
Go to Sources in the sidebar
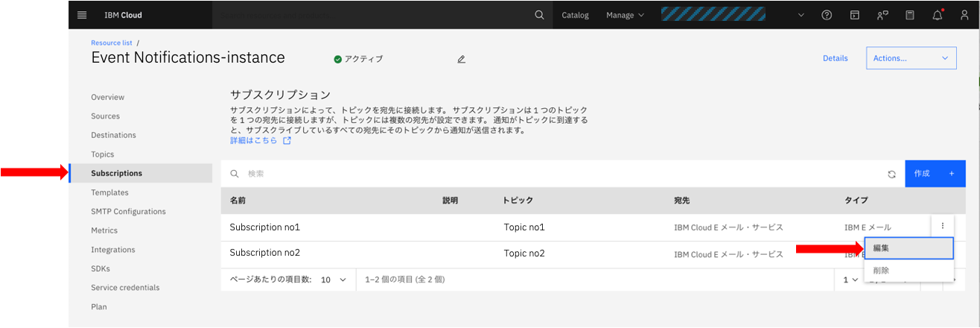point(105,116)
